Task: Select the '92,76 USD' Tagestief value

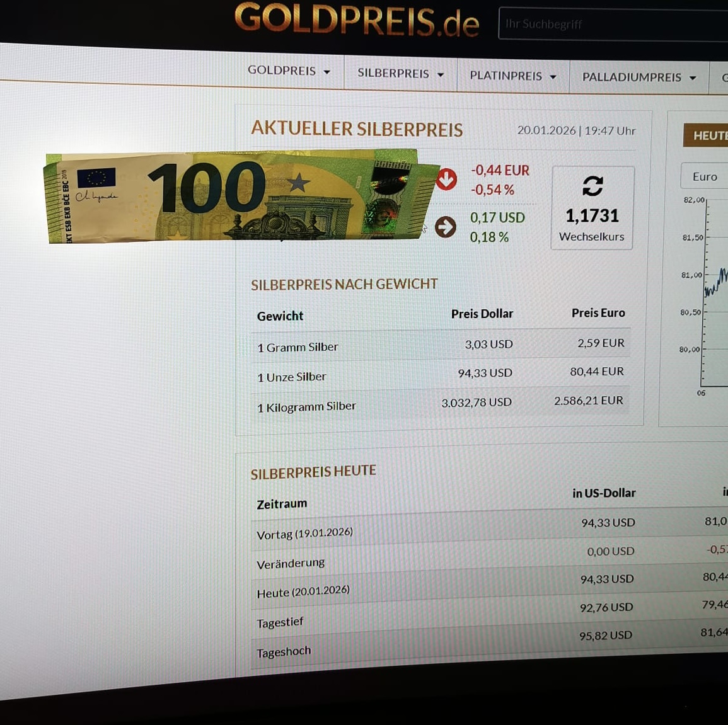Action: (606, 607)
